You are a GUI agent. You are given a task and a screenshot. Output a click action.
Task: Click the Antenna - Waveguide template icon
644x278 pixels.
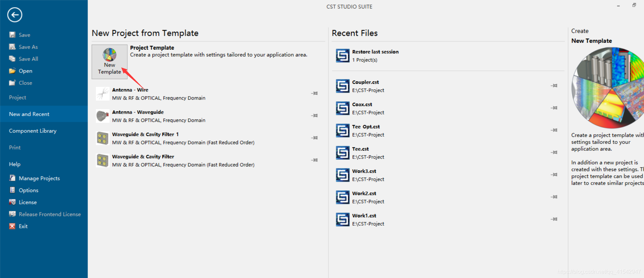tap(102, 116)
